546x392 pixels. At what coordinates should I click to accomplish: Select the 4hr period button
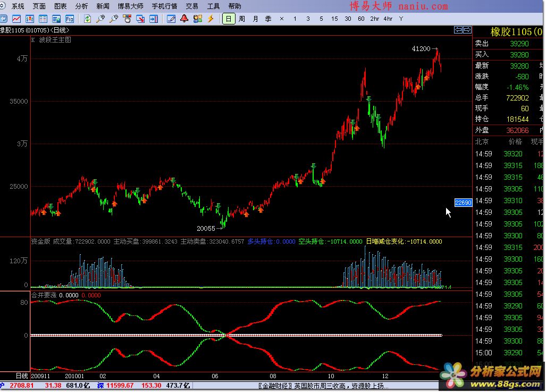click(x=388, y=19)
